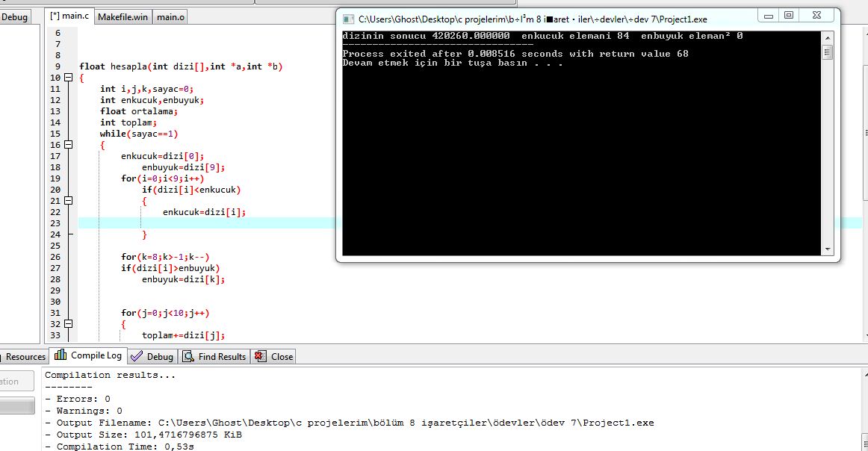Image resolution: width=868 pixels, height=451 pixels.
Task: Click the Compilation Time line in log
Action: point(120,447)
